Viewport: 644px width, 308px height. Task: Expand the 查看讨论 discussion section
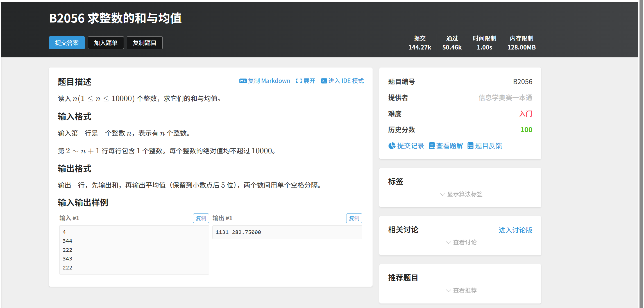(x=461, y=242)
